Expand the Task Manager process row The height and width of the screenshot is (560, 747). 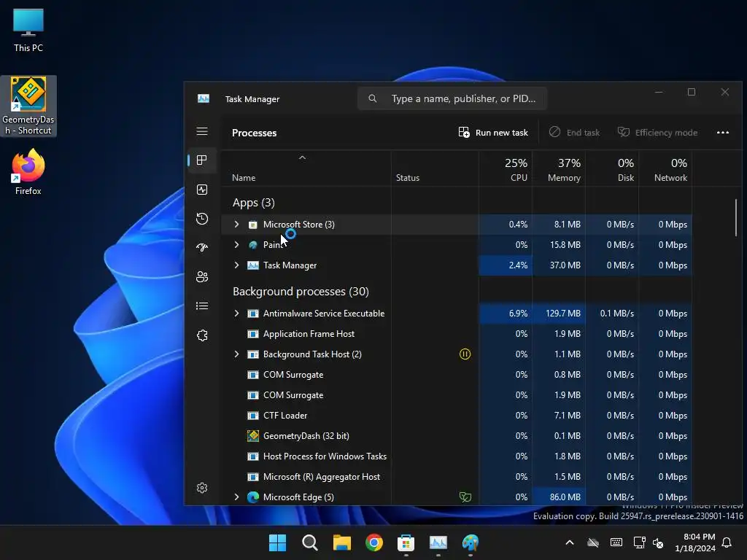point(237,265)
